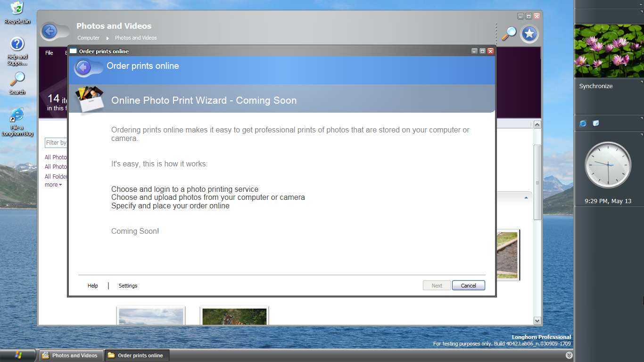The height and width of the screenshot is (362, 644).
Task: Cancel the Order prints online wizard
Action: pos(469,286)
